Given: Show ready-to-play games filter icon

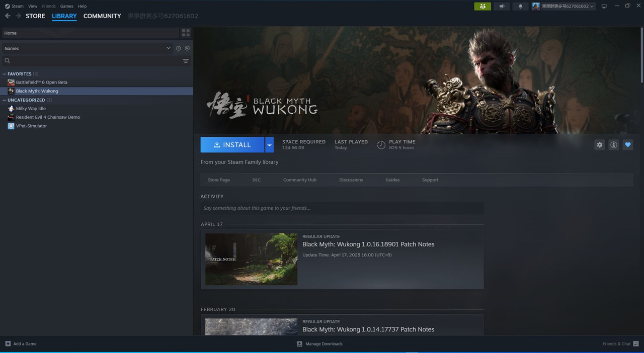Looking at the screenshot, I should [x=187, y=48].
